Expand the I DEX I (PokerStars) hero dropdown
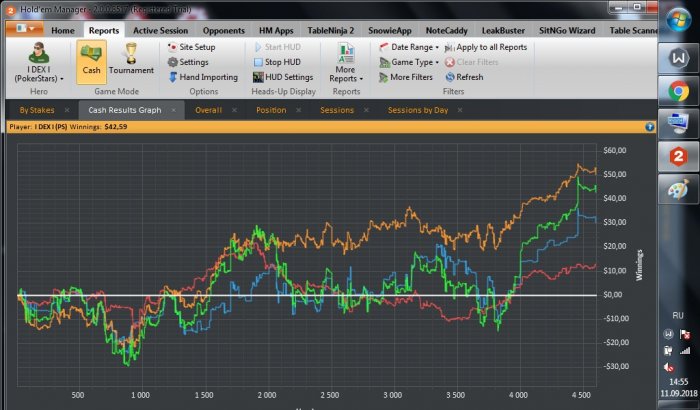The height and width of the screenshot is (410, 700). coord(39,74)
